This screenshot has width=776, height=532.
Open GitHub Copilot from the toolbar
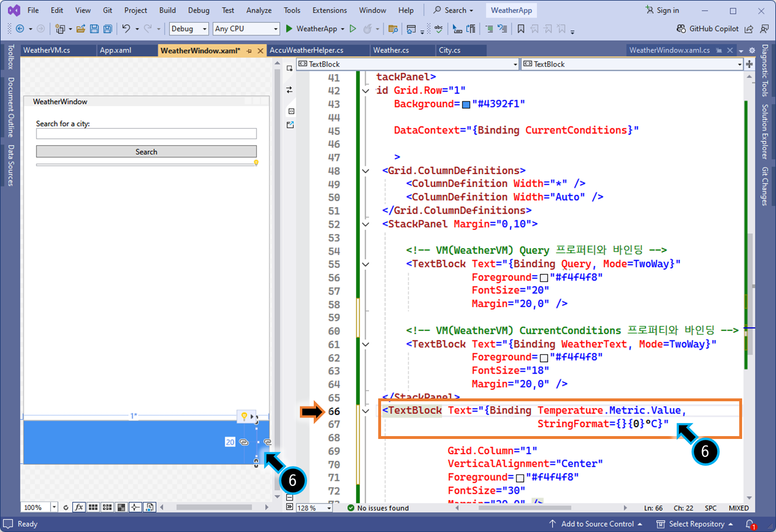708,29
